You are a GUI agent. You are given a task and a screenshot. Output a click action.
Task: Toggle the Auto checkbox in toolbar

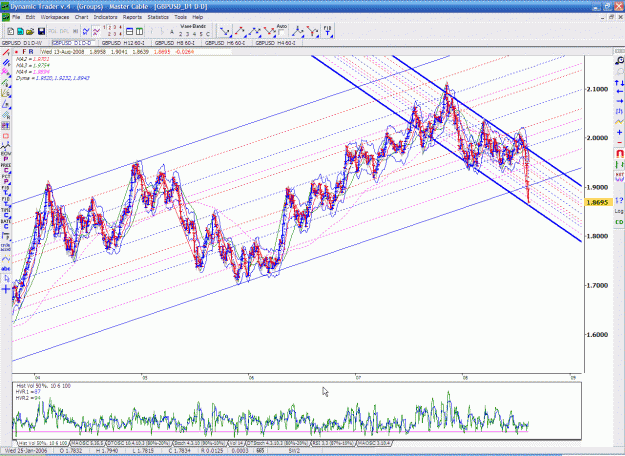pos(281,33)
